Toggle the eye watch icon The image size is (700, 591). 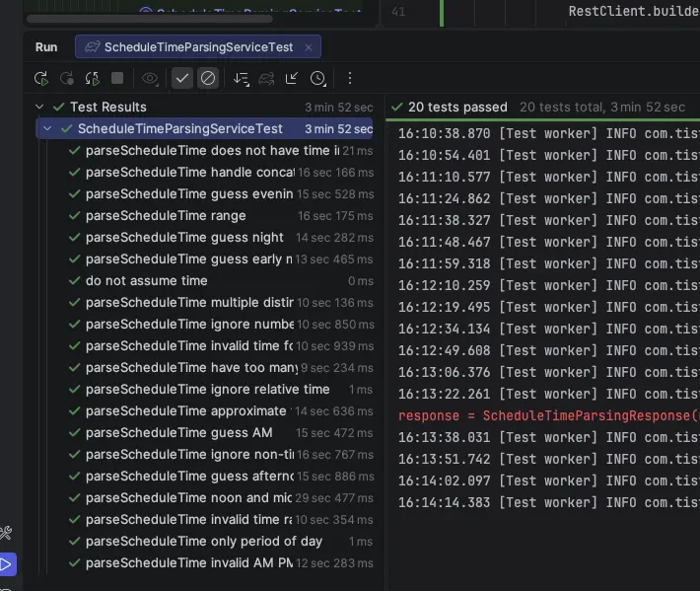150,79
